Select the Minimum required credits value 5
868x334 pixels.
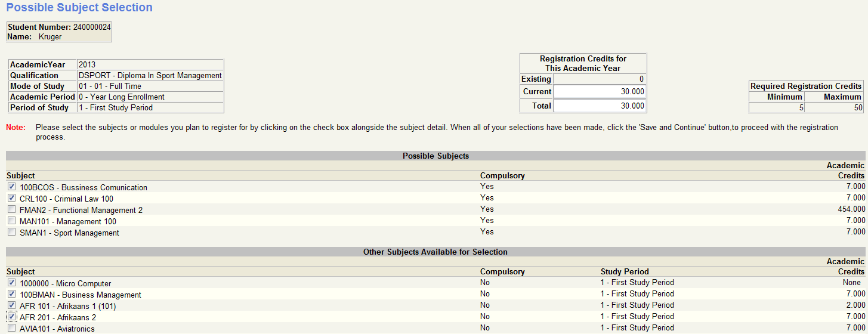click(x=777, y=108)
